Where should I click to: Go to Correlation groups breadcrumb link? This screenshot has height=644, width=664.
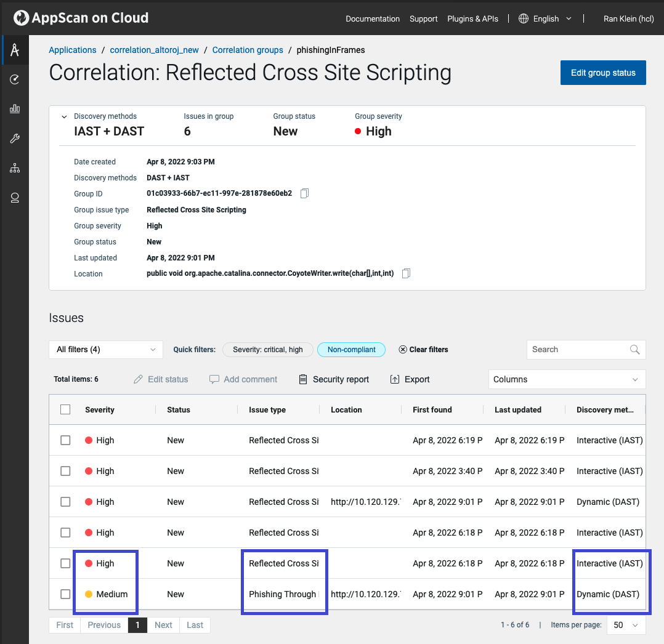248,50
